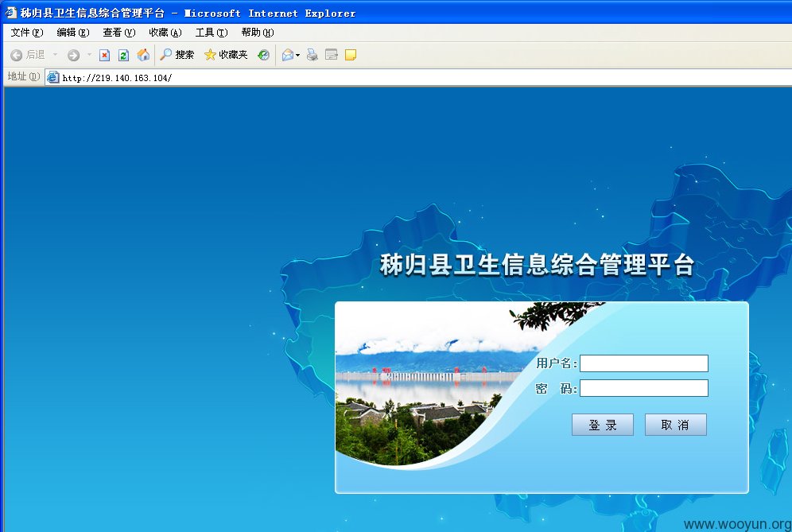Screen dimensions: 792x532
Task: Open the 文件(F) menu
Action: pyautogui.click(x=27, y=33)
